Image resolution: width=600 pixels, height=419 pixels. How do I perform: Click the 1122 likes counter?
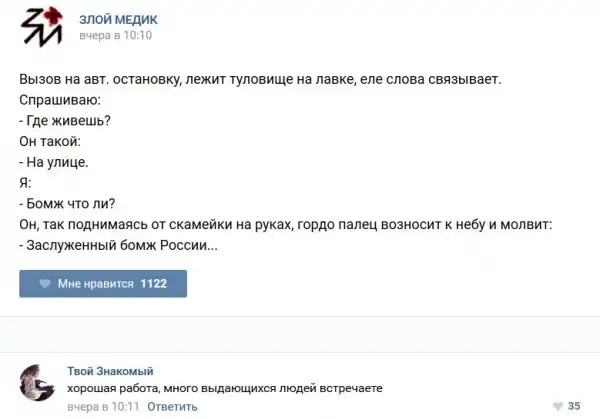154,284
